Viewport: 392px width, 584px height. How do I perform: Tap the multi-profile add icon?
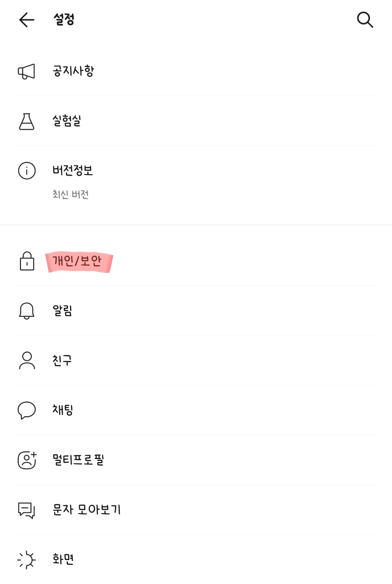pyautogui.click(x=27, y=460)
